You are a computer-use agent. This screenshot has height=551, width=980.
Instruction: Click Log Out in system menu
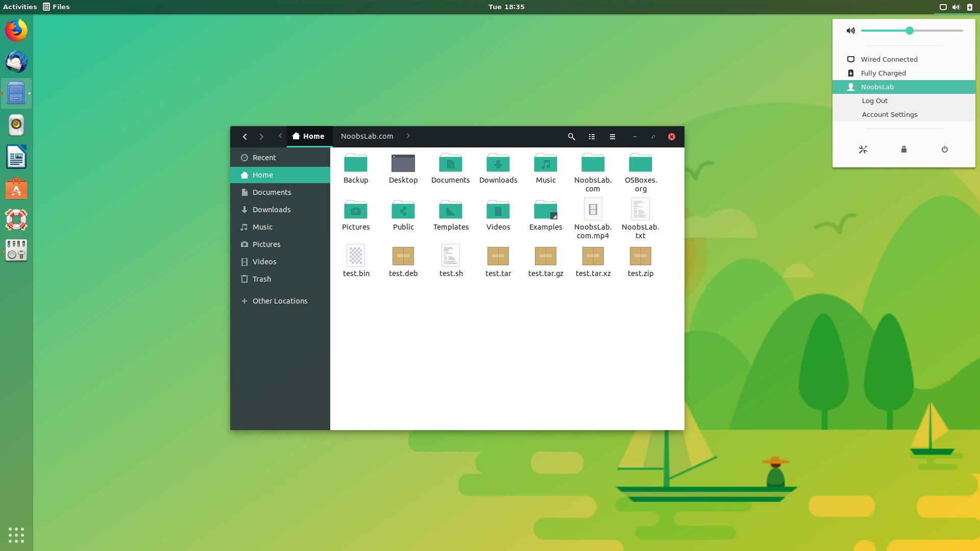(x=874, y=101)
